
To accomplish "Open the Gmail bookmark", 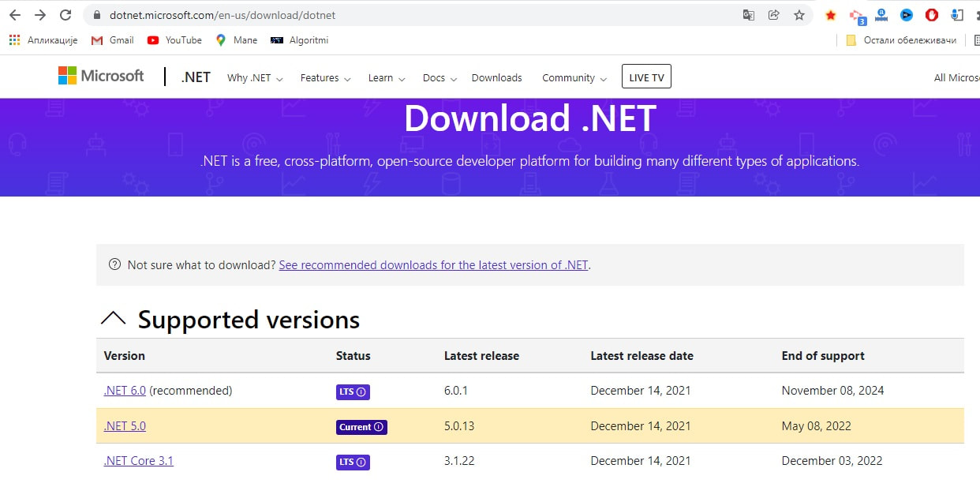I will pos(113,40).
